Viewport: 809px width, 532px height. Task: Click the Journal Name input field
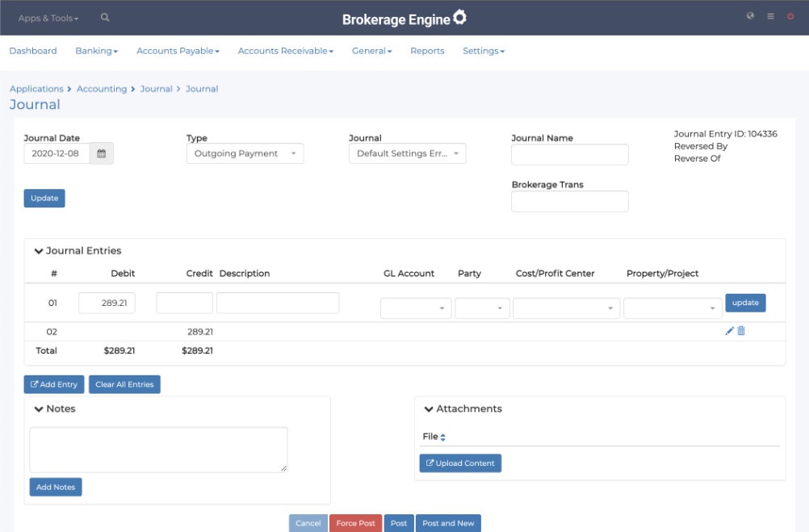click(x=569, y=155)
